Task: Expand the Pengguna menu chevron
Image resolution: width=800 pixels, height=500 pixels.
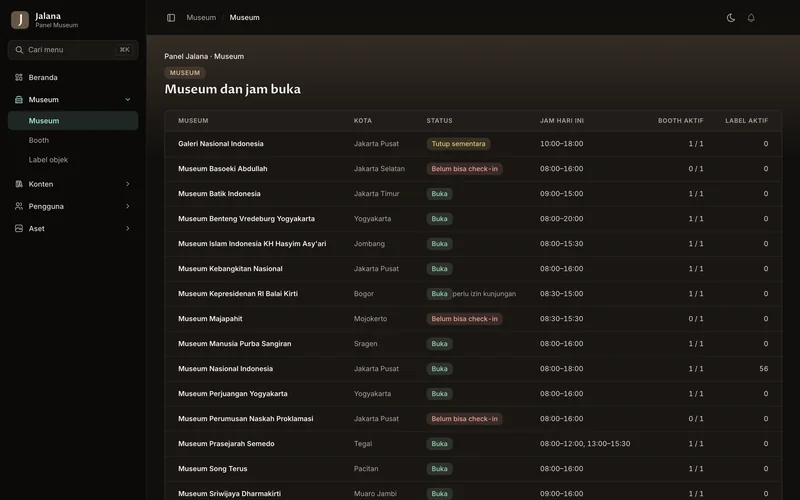Action: (x=128, y=207)
